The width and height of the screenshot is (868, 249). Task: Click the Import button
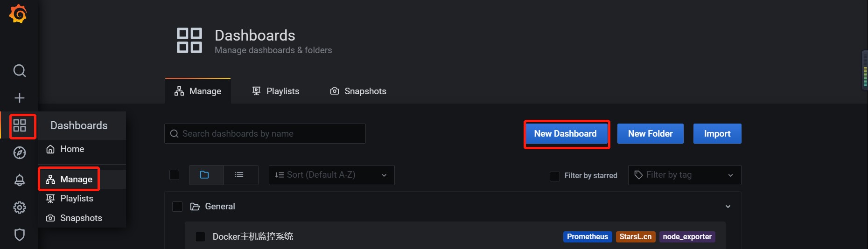coord(717,133)
